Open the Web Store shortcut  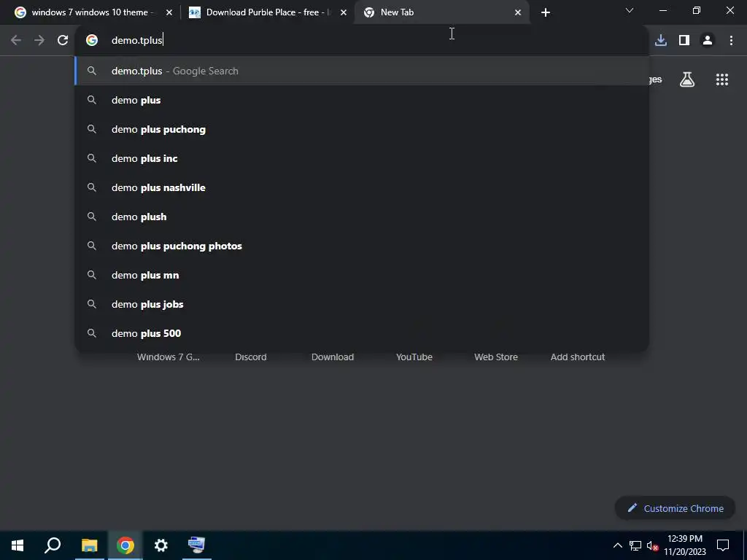496,357
